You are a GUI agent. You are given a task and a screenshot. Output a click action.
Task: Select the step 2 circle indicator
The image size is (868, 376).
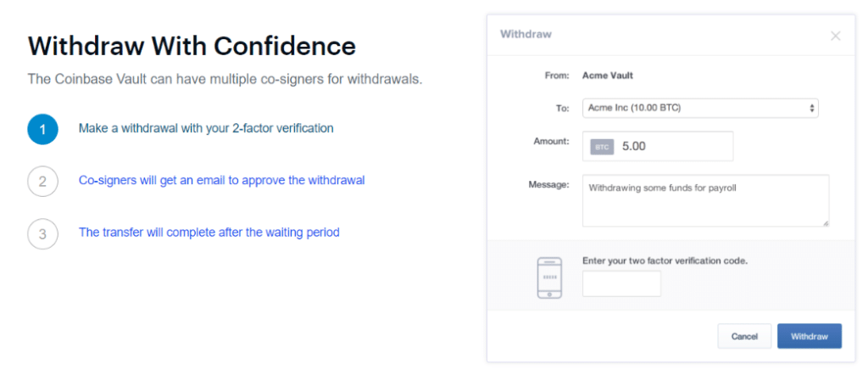[x=42, y=181]
